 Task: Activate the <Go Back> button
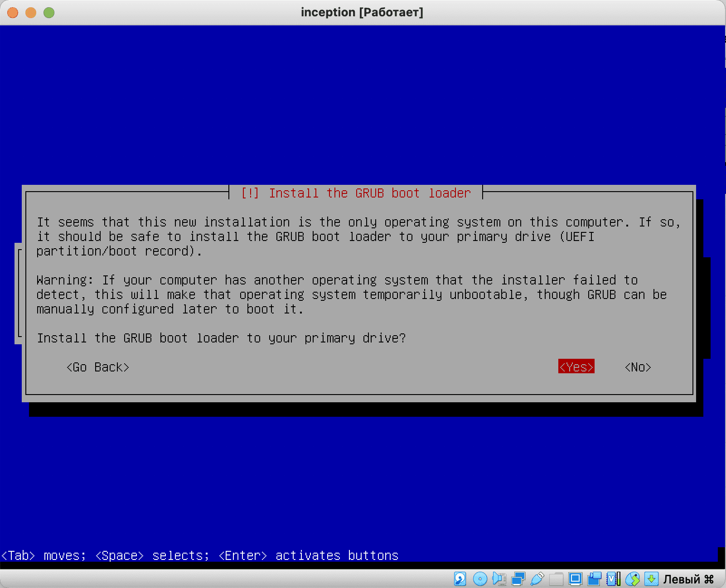98,367
